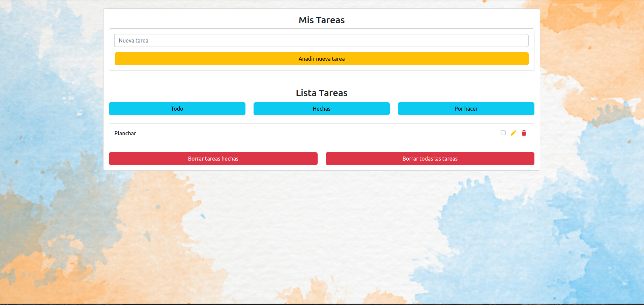644x305 pixels.
Task: Click Borrar tareas hechas
Action: [213, 158]
